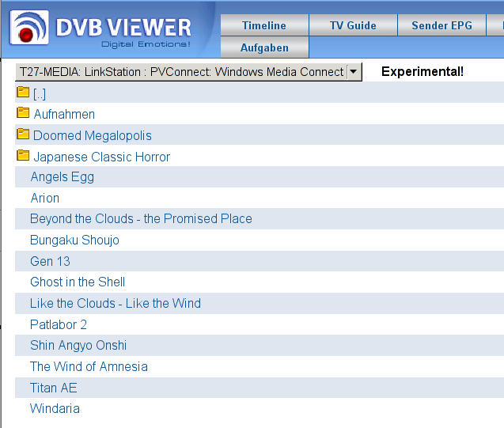Open Beyond the Clouds - the Promised Place
Viewport: 504px width, 428px height.
tap(141, 219)
